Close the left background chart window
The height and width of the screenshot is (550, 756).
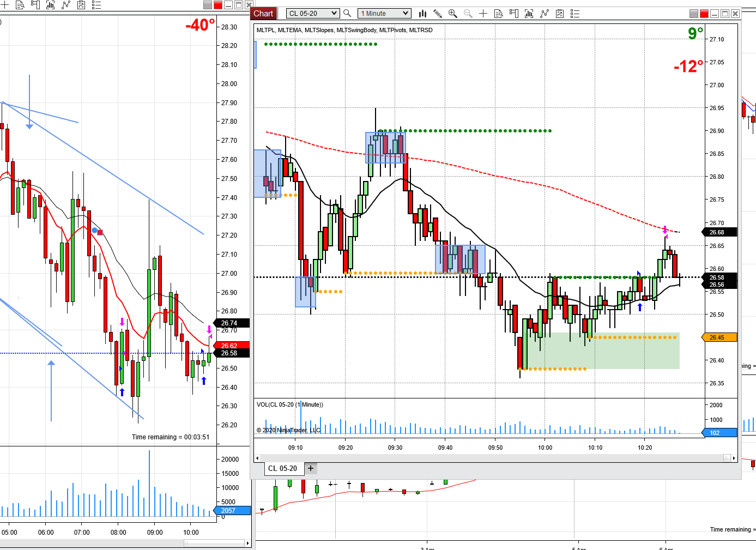[249, 5]
